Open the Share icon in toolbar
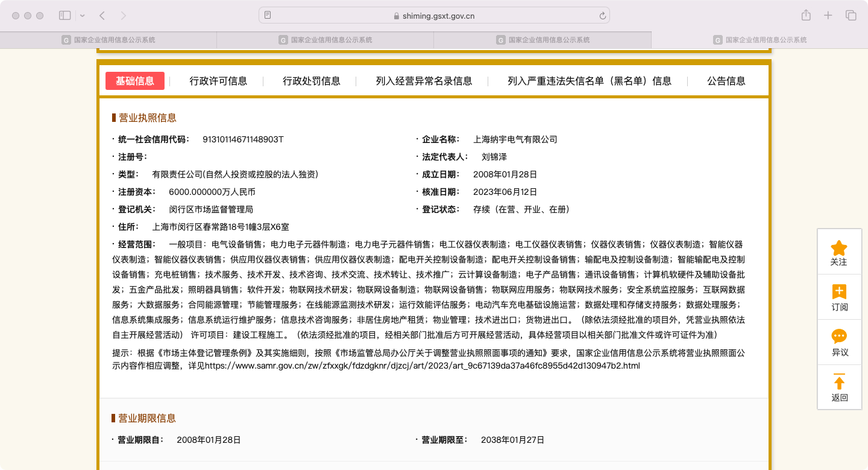 tap(806, 15)
